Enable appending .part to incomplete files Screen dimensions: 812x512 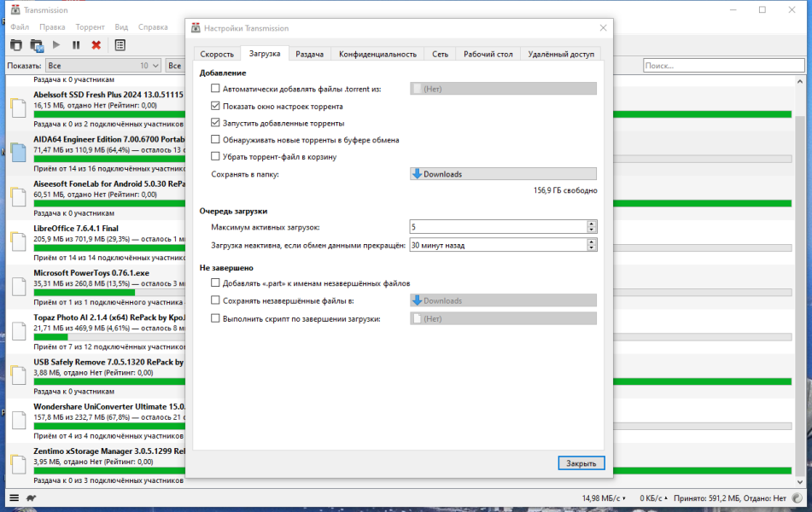pos(215,282)
